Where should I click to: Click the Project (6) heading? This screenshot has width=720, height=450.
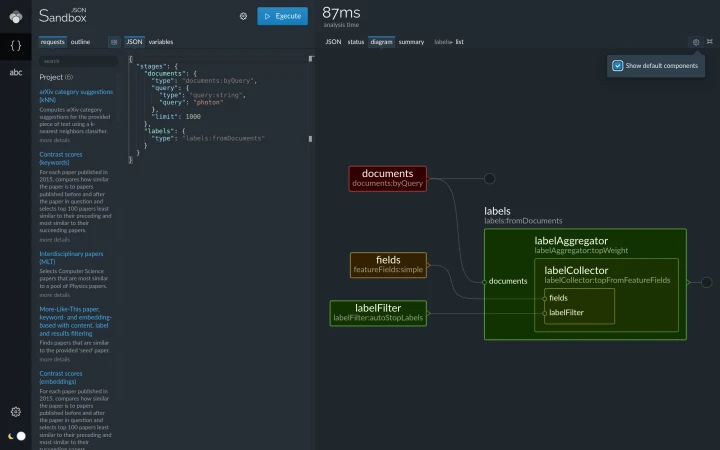56,77
